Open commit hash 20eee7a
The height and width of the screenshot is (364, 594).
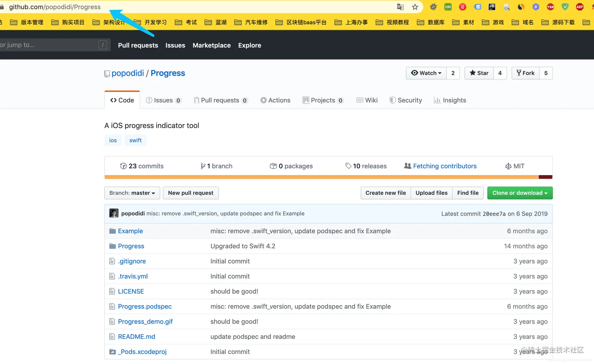click(x=494, y=214)
